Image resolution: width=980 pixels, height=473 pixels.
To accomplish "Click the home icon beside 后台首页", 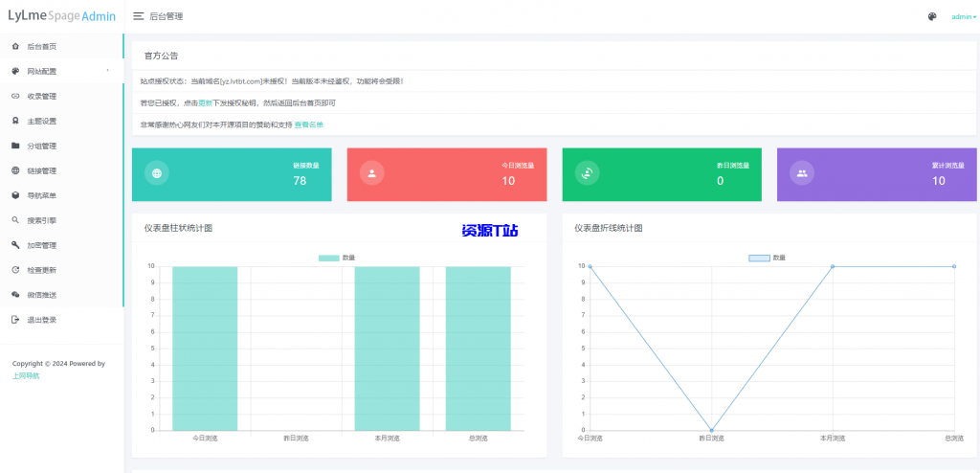I will tap(15, 46).
